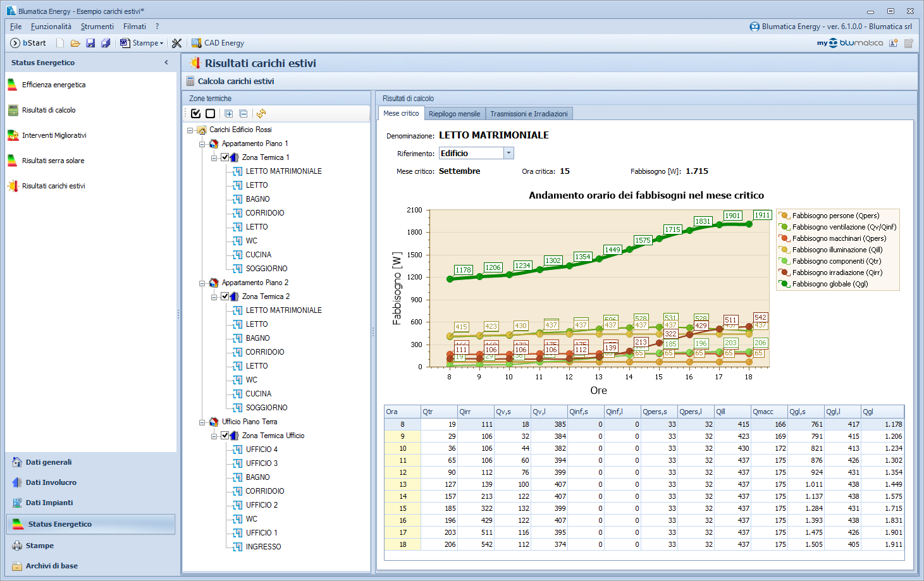This screenshot has height=581, width=924.
Task: Open the Filmati menu
Action: pyautogui.click(x=135, y=27)
